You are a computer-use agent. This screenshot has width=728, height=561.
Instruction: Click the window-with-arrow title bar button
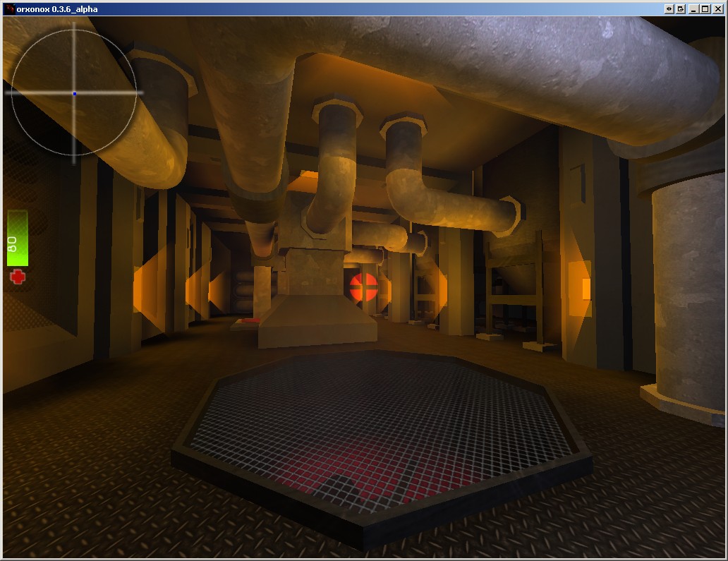(681, 9)
